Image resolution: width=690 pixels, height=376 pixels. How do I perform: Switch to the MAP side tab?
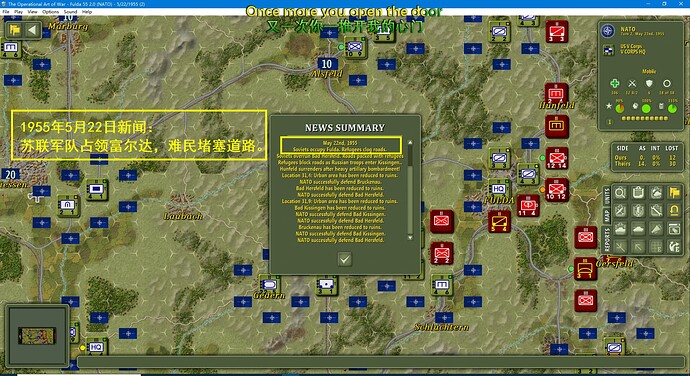coord(607,215)
